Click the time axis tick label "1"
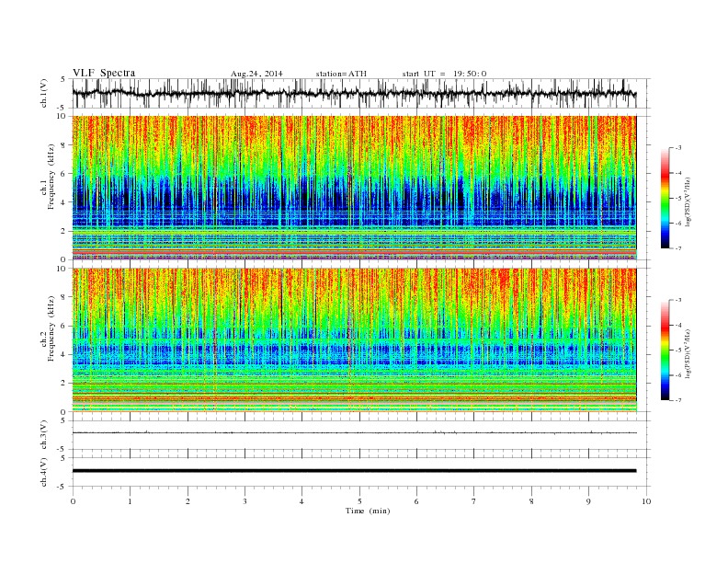728x563 pixels. (130, 501)
